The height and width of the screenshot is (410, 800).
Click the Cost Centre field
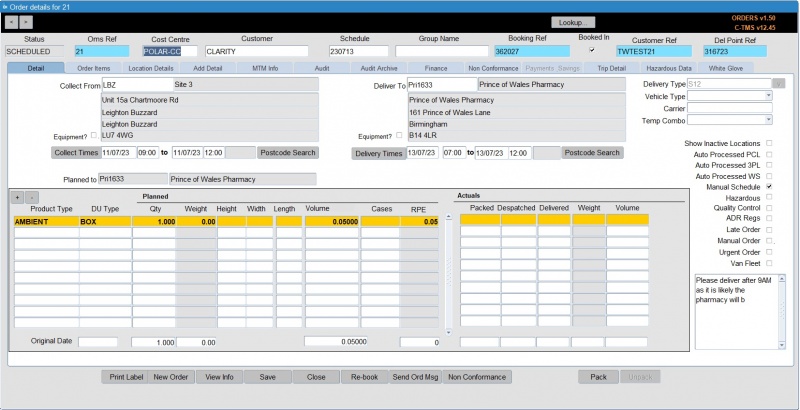pos(169,51)
